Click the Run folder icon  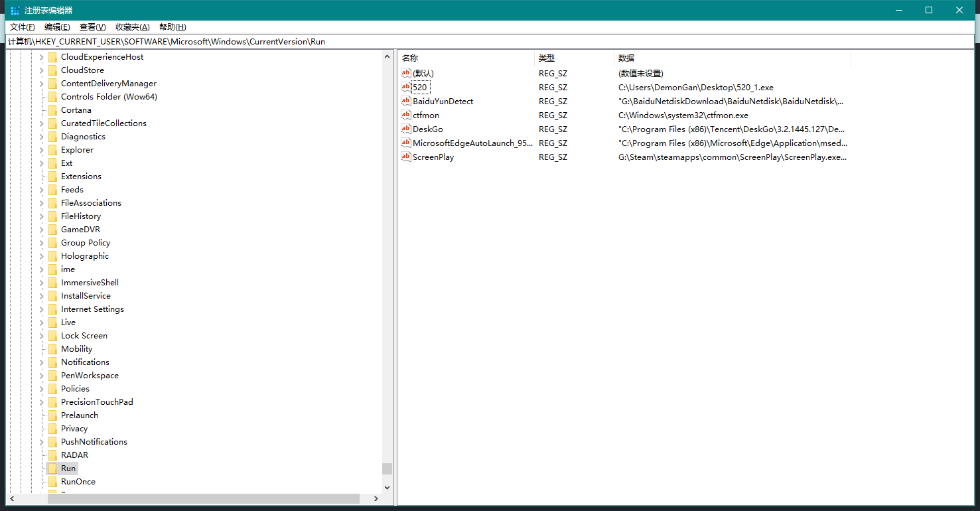pos(52,468)
